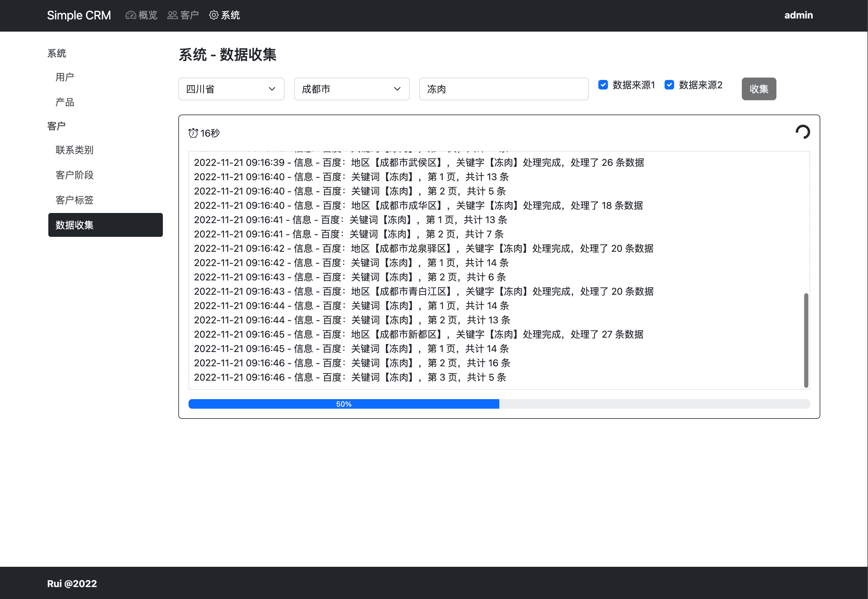
Task: Open the 四川省 province dropdown
Action: [x=231, y=89]
